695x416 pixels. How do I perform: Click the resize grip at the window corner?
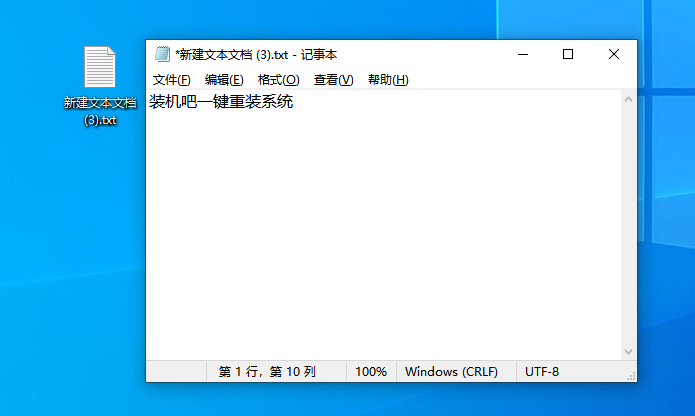point(630,375)
